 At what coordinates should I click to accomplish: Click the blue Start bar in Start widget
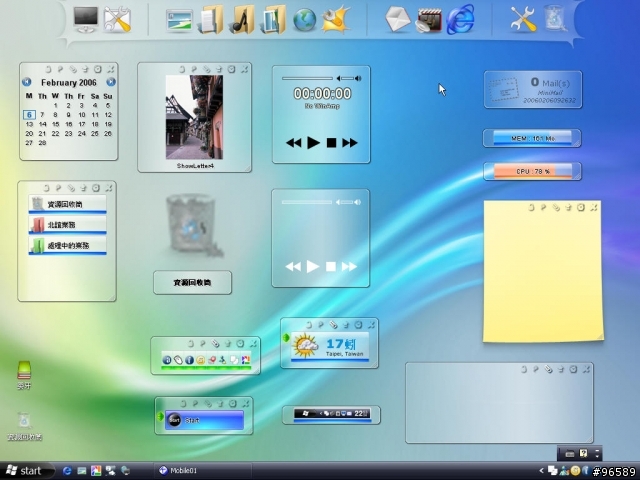204,420
